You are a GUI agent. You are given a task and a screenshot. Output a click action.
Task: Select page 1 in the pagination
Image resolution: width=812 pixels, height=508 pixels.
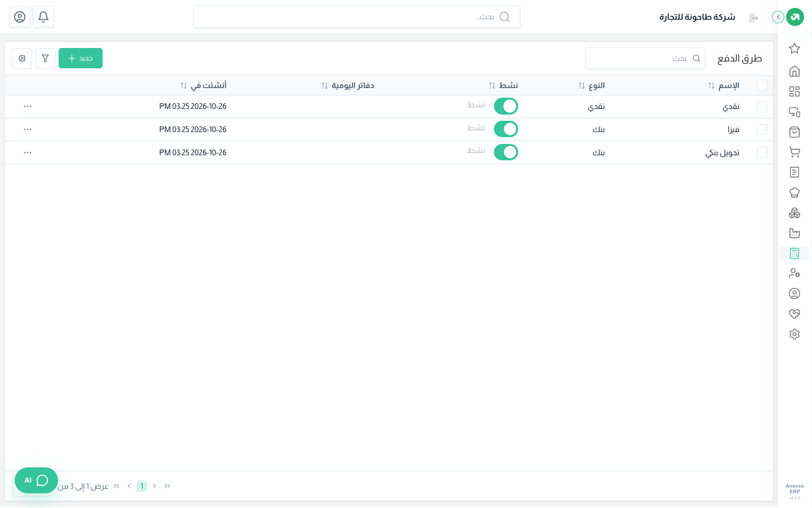142,486
